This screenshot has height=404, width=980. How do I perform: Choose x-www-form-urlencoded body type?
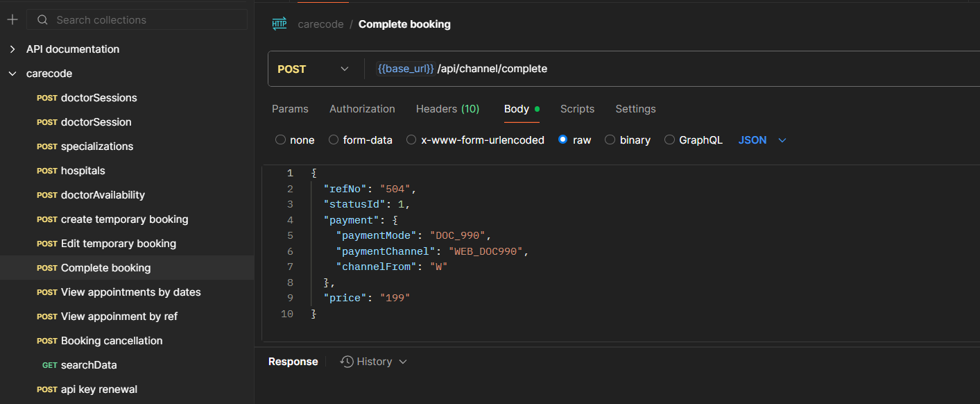(x=411, y=140)
